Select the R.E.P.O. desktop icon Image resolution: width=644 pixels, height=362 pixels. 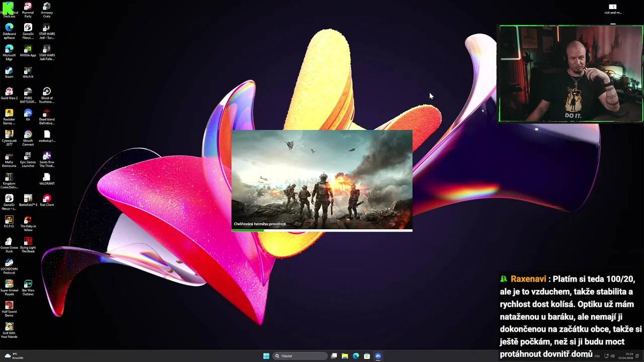point(9,222)
